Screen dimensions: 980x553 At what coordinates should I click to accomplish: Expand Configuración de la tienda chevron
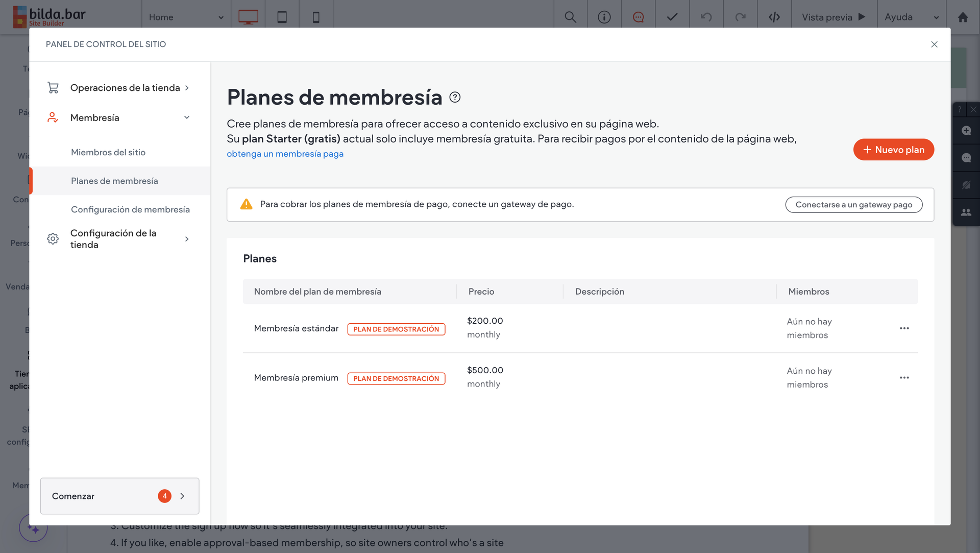(187, 239)
